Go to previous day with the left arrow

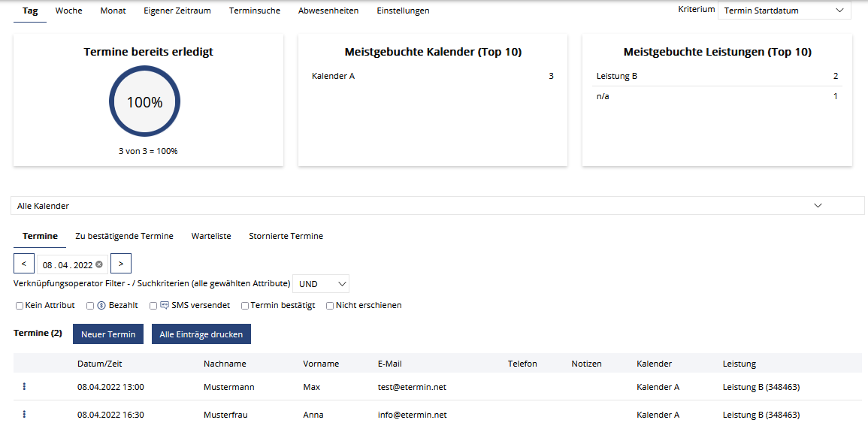coord(24,264)
